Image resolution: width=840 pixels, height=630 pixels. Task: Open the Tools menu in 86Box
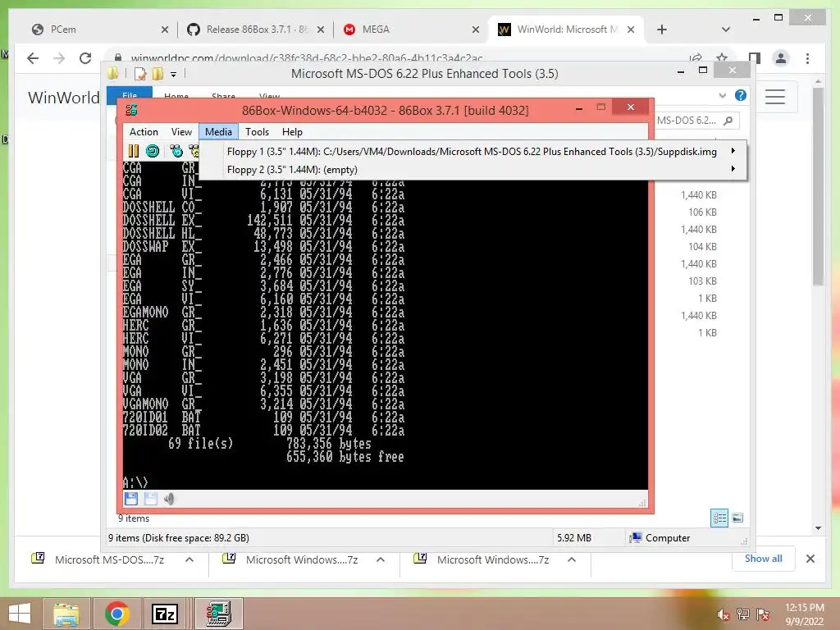[x=257, y=132]
